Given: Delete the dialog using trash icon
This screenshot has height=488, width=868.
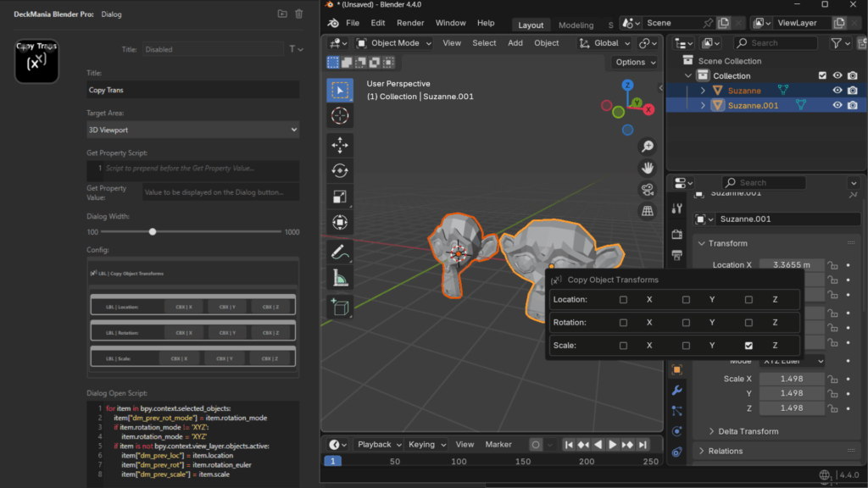Looking at the screenshot, I should coord(298,14).
